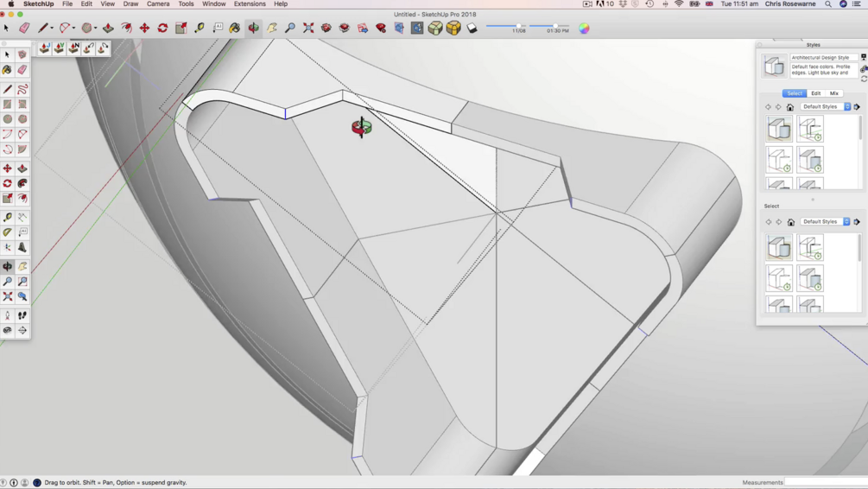The image size is (868, 489).
Task: Switch to the Edit tab in Styles
Action: pos(816,93)
